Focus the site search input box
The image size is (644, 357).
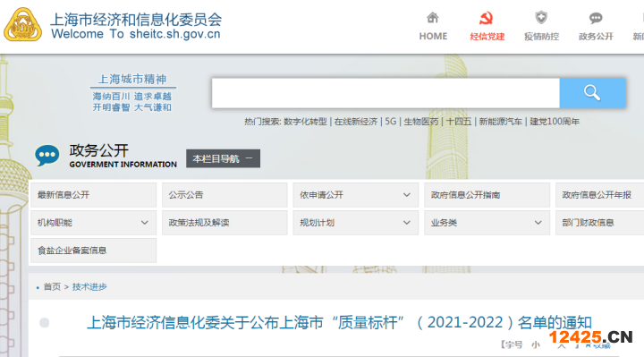[x=386, y=93]
